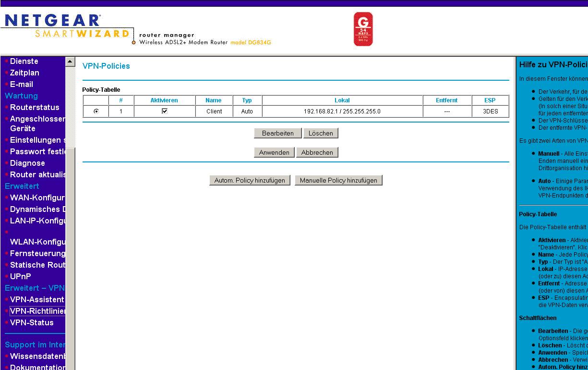Click the Policy-Tabelle label above table
The width and height of the screenshot is (588, 370).
[x=101, y=90]
